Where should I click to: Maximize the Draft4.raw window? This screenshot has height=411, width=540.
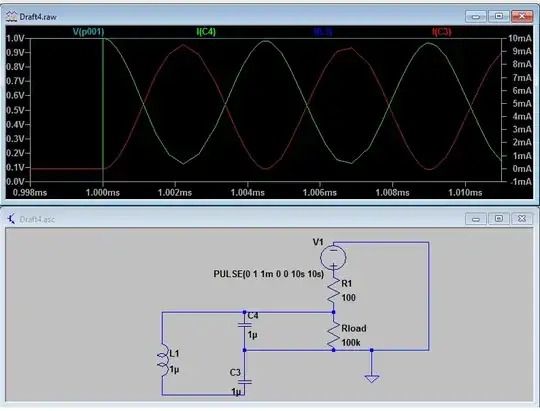tap(499, 16)
